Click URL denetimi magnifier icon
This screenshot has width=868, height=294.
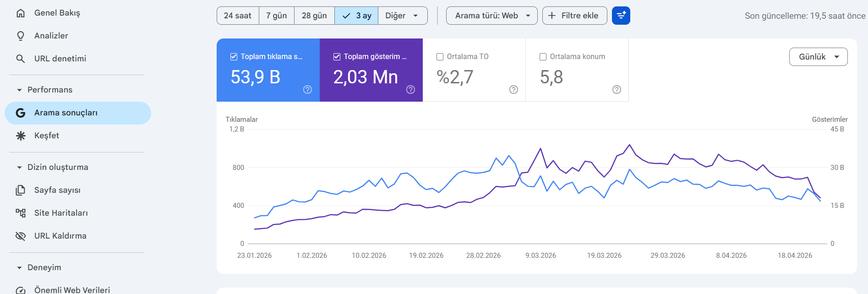click(x=21, y=59)
